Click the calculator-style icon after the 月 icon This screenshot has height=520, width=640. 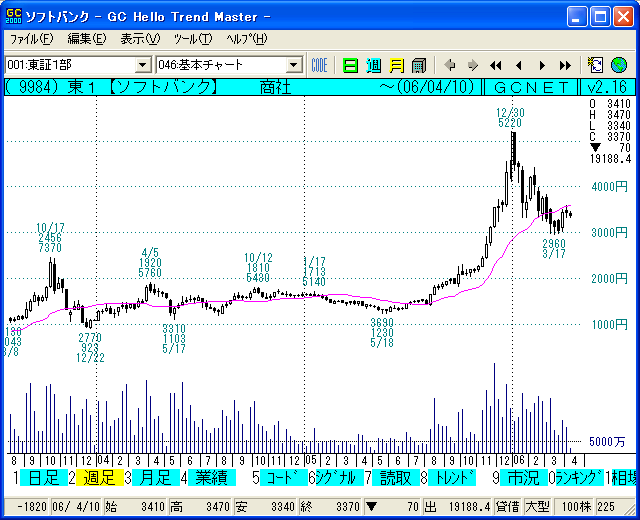click(418, 65)
